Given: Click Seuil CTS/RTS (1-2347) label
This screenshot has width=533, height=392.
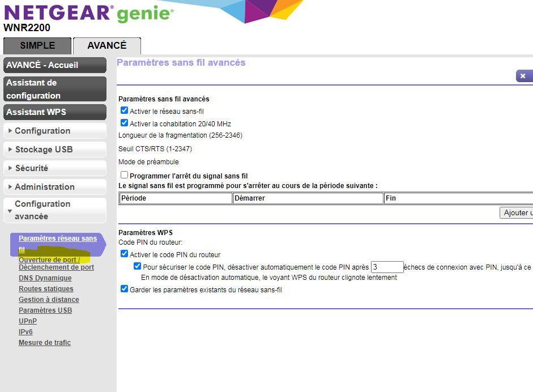Looking at the screenshot, I should [x=155, y=149].
